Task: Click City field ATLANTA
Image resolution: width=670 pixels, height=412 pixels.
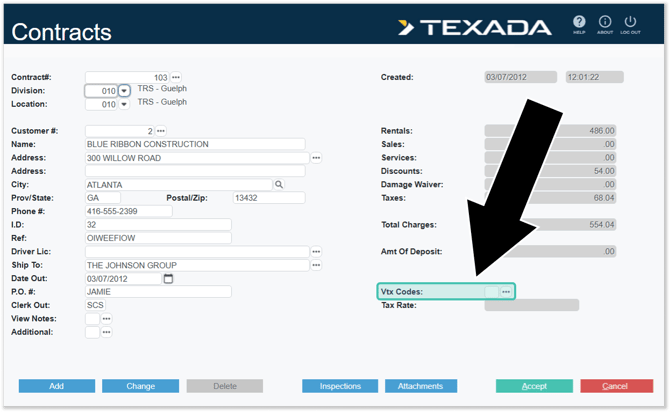Action: 179,185
